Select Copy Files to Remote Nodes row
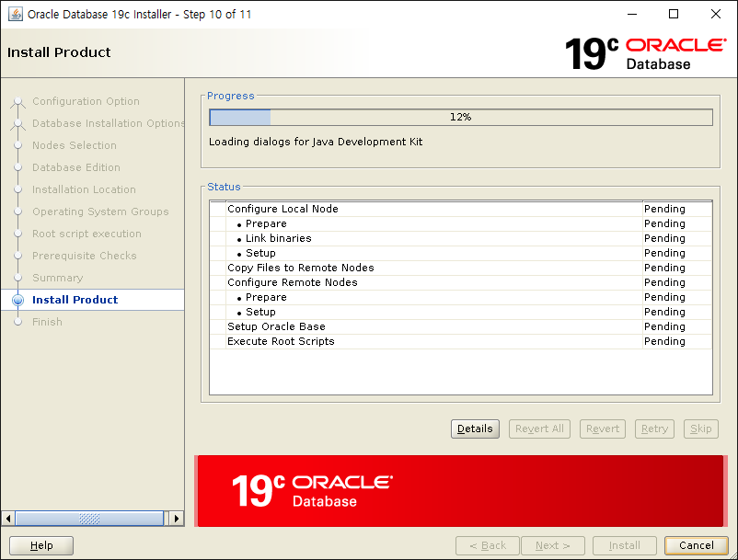The width and height of the screenshot is (738, 560). [x=461, y=268]
